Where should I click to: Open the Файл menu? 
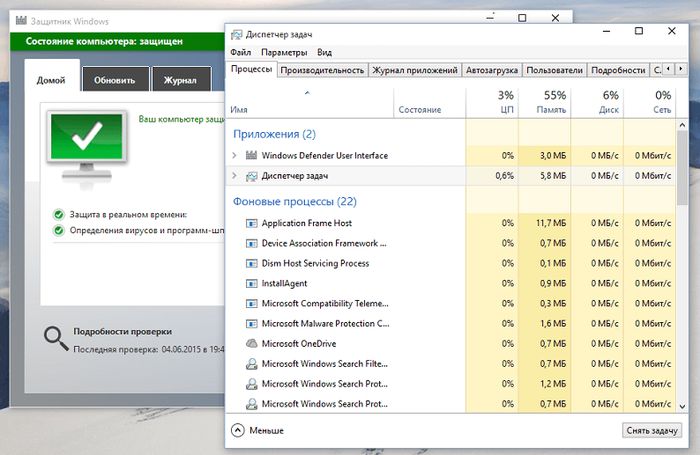pyautogui.click(x=240, y=52)
